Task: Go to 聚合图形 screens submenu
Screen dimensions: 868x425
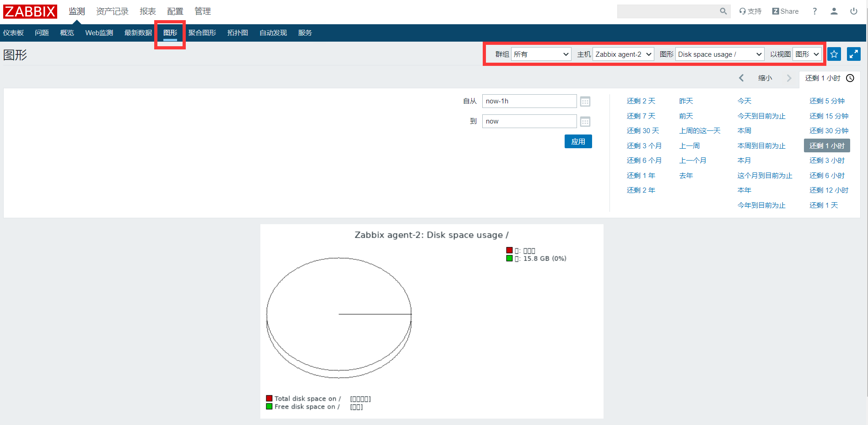Action: (202, 33)
